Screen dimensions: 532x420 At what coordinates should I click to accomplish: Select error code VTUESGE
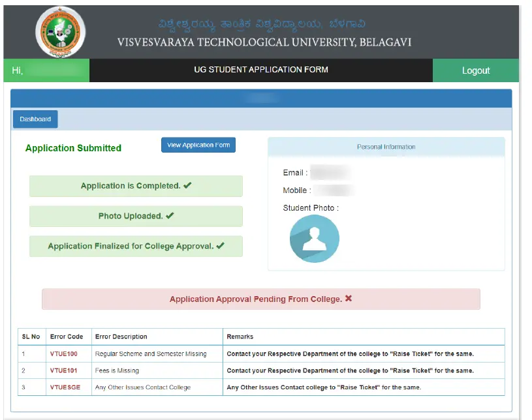click(x=65, y=387)
